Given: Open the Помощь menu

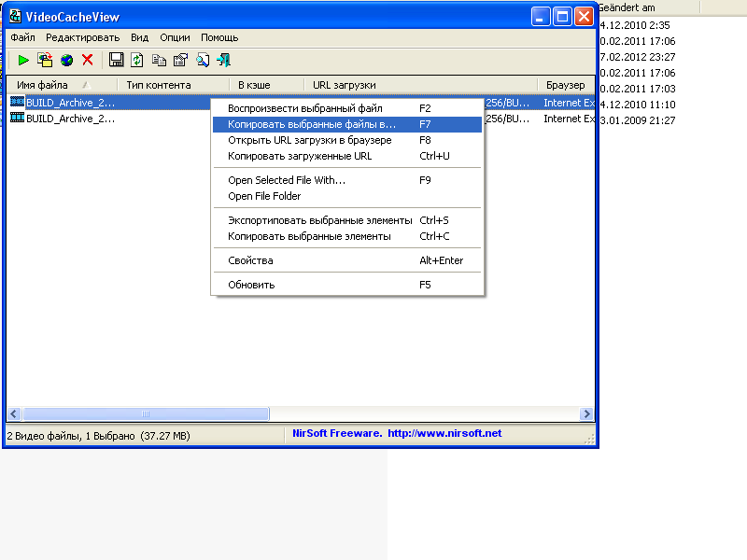Looking at the screenshot, I should (x=219, y=37).
